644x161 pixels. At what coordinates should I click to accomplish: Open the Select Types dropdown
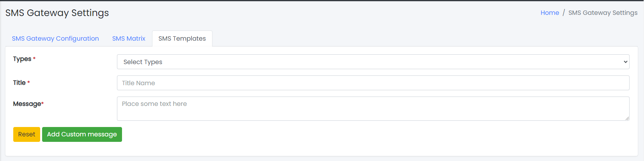tap(372, 62)
